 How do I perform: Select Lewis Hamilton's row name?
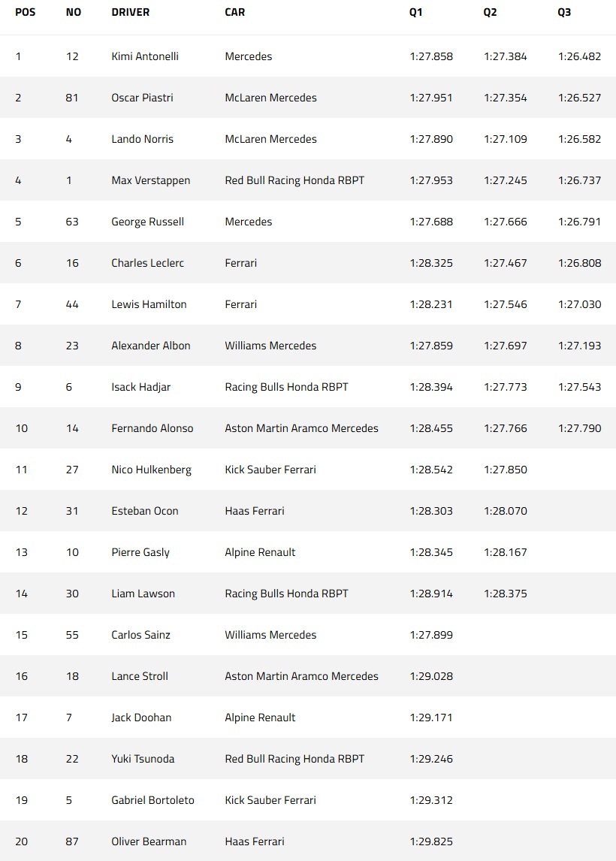coord(149,304)
